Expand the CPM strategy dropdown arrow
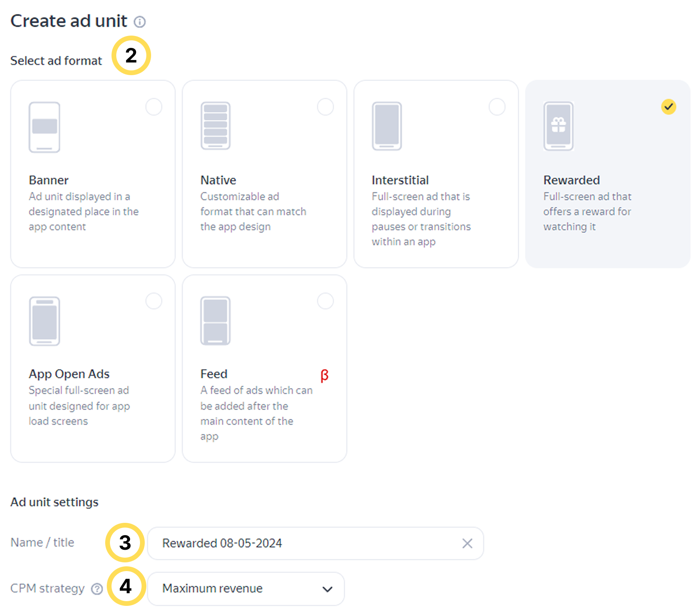Image resolution: width=700 pixels, height=613 pixels. tap(327, 589)
